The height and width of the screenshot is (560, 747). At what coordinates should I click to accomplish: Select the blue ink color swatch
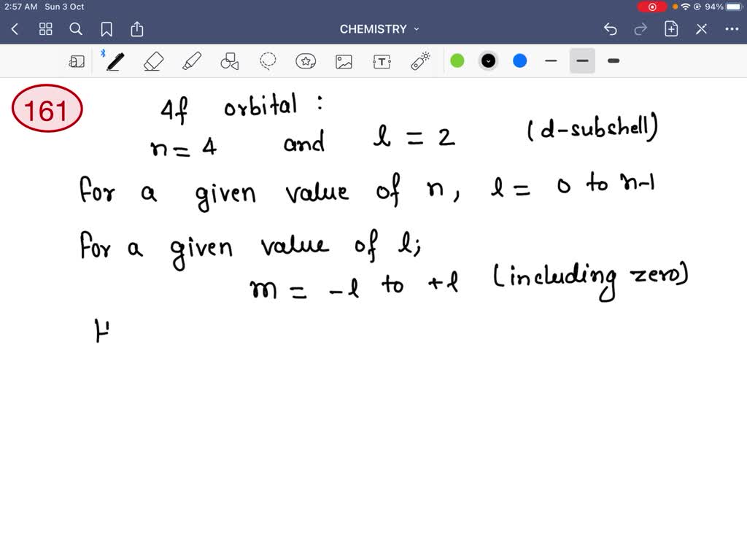[x=519, y=61]
